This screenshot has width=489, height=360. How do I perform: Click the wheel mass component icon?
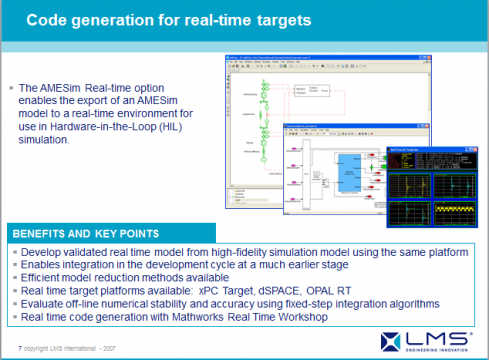tap(264, 143)
